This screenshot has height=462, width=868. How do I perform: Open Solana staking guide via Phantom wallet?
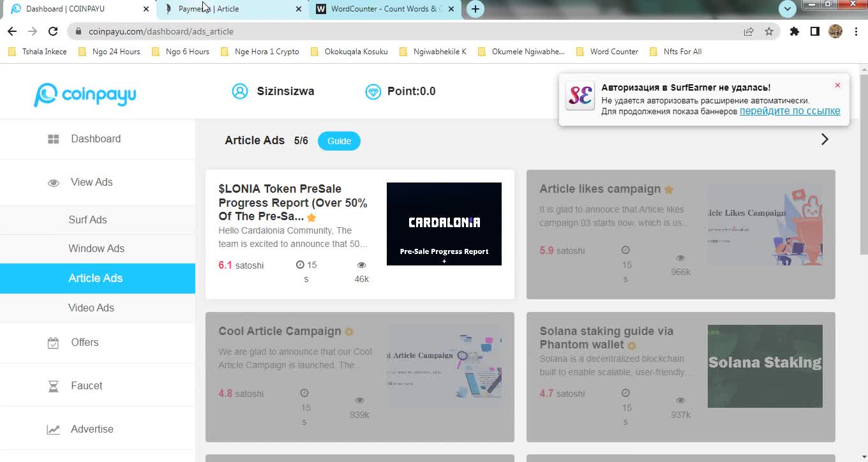pos(606,338)
